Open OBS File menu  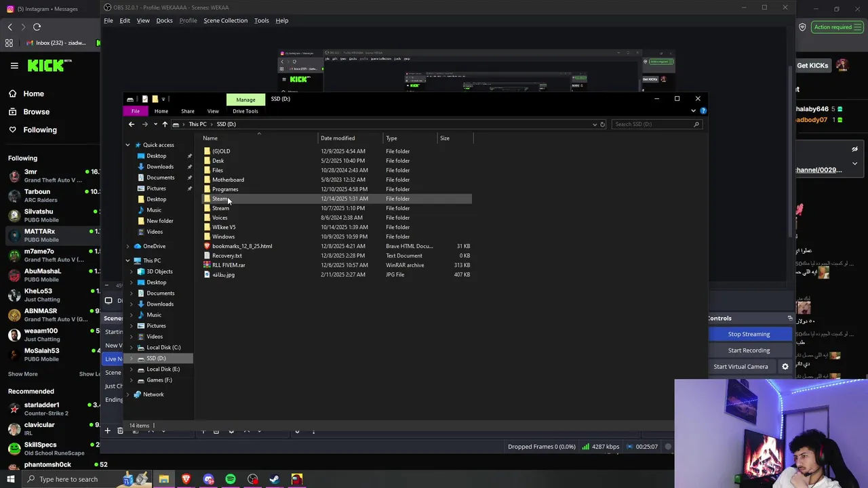tap(108, 20)
